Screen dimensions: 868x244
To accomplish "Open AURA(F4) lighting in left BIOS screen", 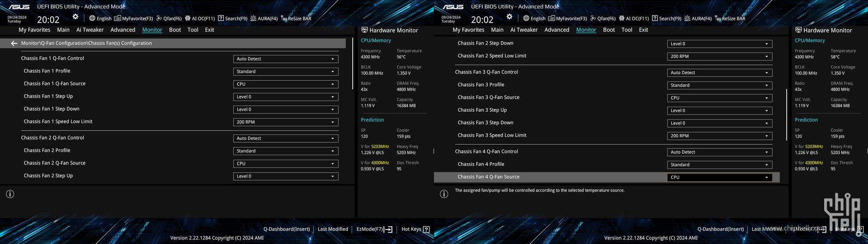I will (x=264, y=19).
